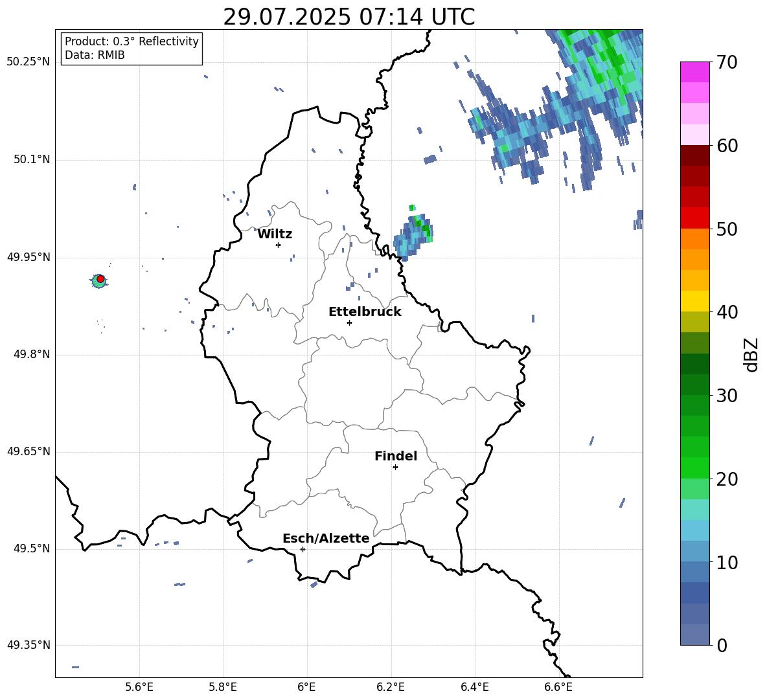Select the Findel station label
The height and width of the screenshot is (700, 767).
(x=396, y=456)
